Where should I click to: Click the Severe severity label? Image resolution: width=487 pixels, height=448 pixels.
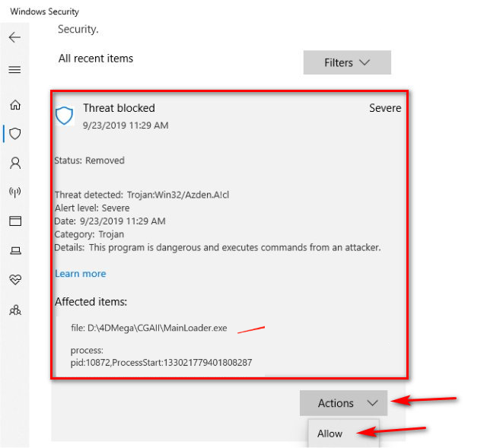tap(385, 108)
